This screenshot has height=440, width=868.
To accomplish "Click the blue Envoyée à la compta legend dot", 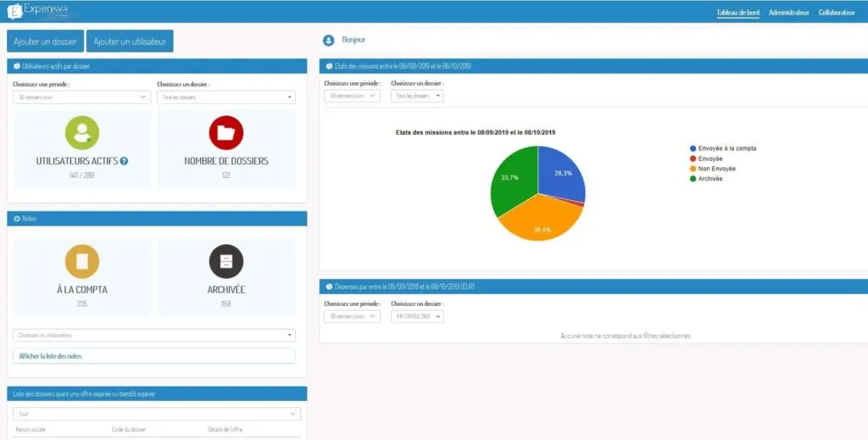I will [x=693, y=148].
